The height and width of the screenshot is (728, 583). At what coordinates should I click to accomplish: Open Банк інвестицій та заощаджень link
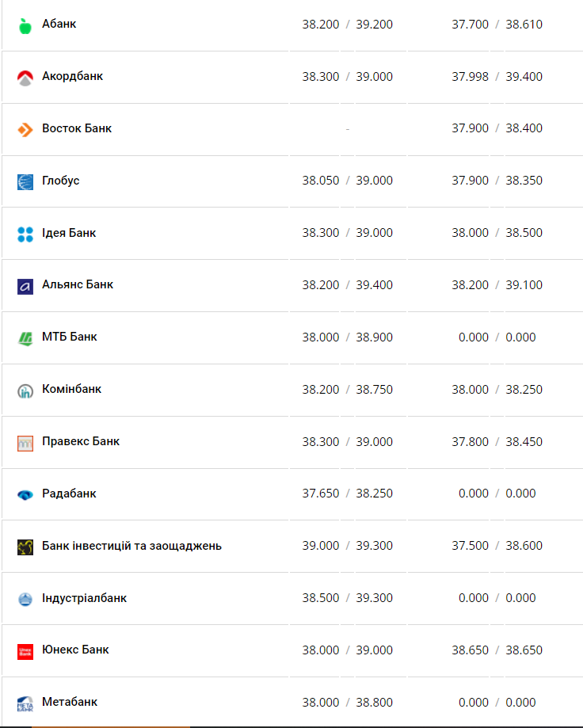(131, 545)
